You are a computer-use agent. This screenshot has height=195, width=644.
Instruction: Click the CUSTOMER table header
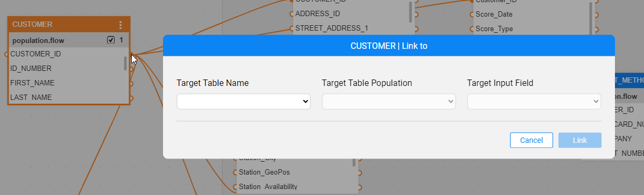[69, 25]
